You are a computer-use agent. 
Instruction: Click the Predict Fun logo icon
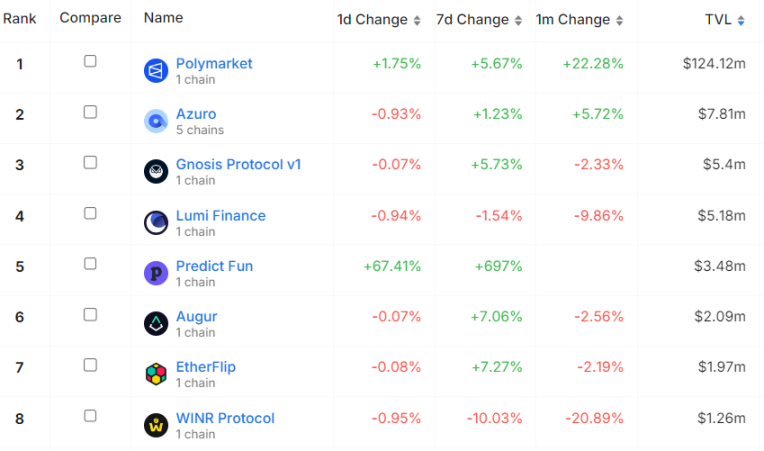coord(156,273)
